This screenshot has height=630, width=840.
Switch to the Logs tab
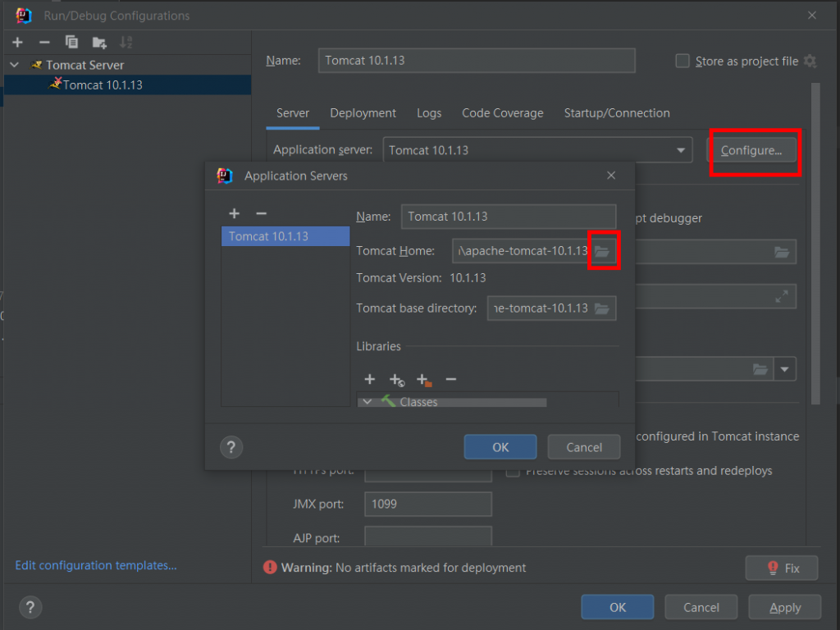coord(429,113)
